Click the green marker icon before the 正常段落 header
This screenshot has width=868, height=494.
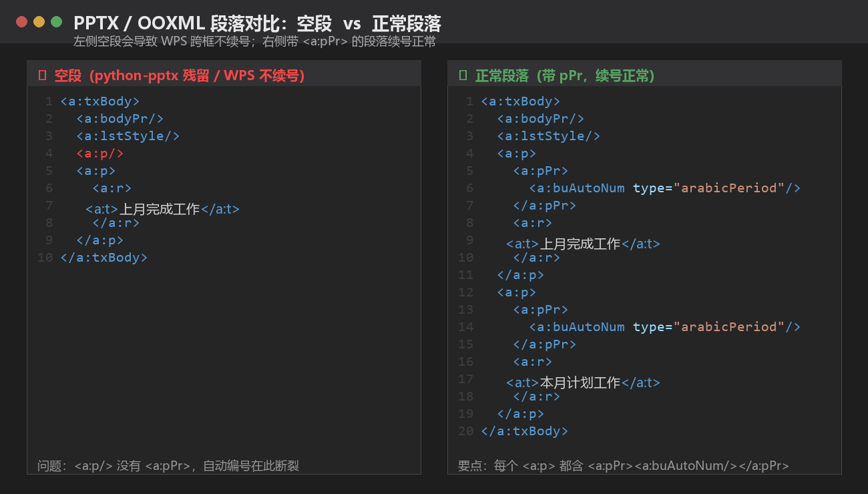click(463, 75)
